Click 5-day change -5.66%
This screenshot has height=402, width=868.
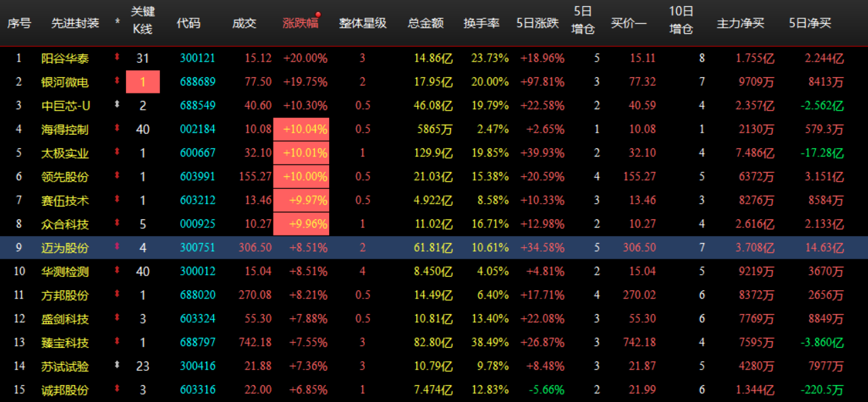point(548,390)
